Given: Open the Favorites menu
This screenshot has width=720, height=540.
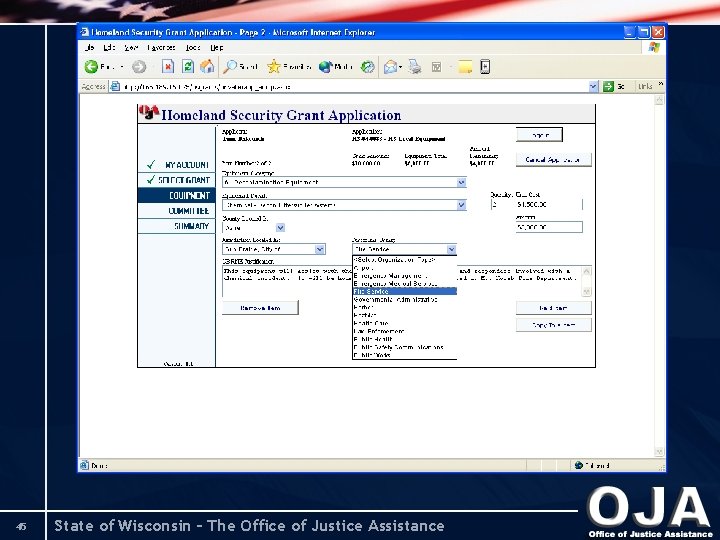Looking at the screenshot, I should pos(161,47).
